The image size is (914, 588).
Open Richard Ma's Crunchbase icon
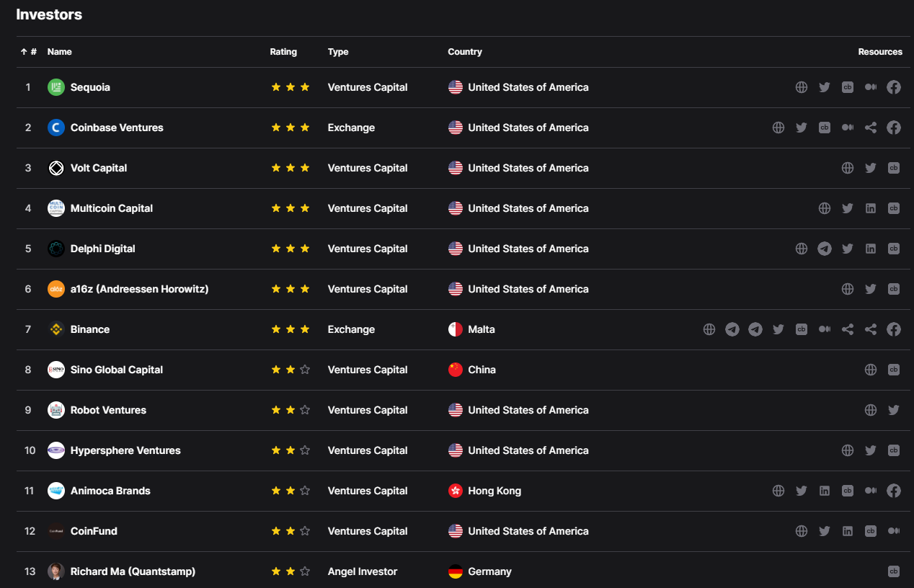(893, 571)
